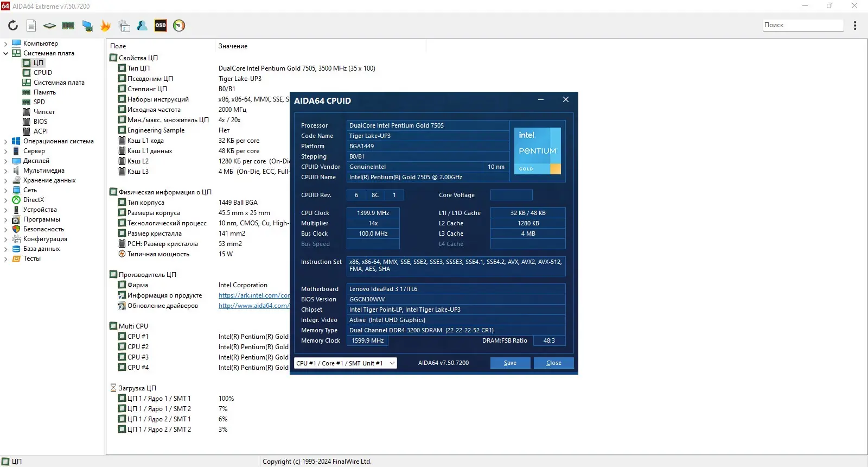
Task: Click the hourglass icon beside Загрузка ЦП
Action: (113, 388)
